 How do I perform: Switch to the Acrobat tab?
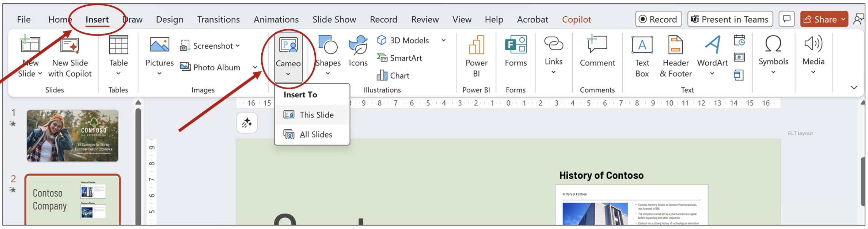click(532, 20)
